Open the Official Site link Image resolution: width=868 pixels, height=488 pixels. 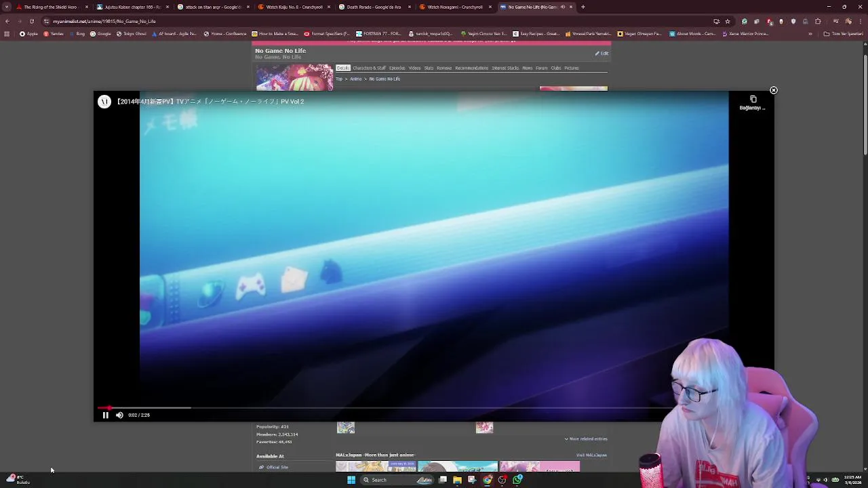pos(277,468)
